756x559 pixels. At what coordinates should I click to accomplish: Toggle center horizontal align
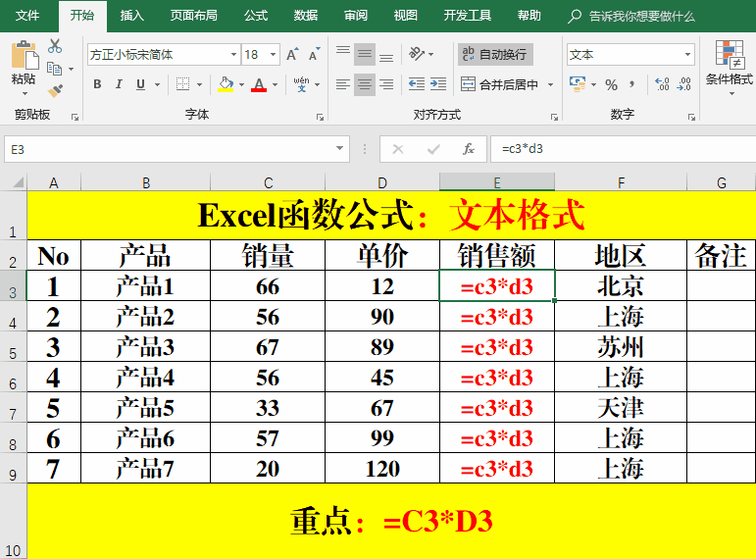365,84
